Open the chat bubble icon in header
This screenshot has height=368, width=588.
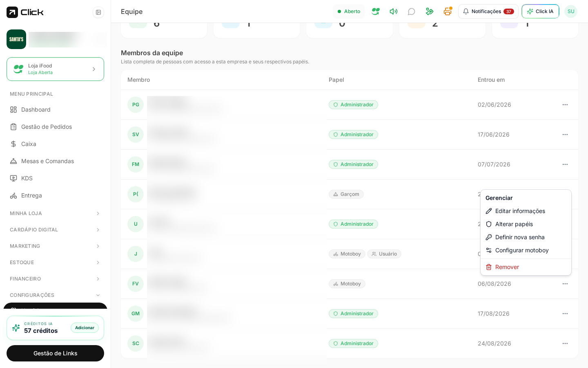tap(412, 11)
